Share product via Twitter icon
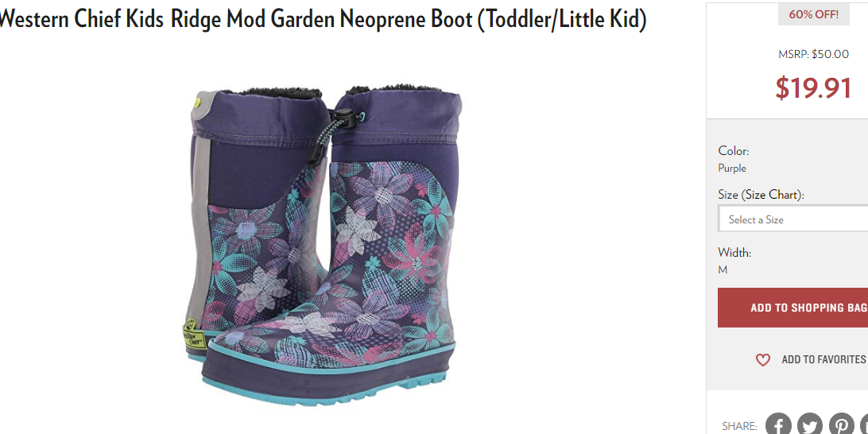Screen dimensions: 868x434 (810, 424)
